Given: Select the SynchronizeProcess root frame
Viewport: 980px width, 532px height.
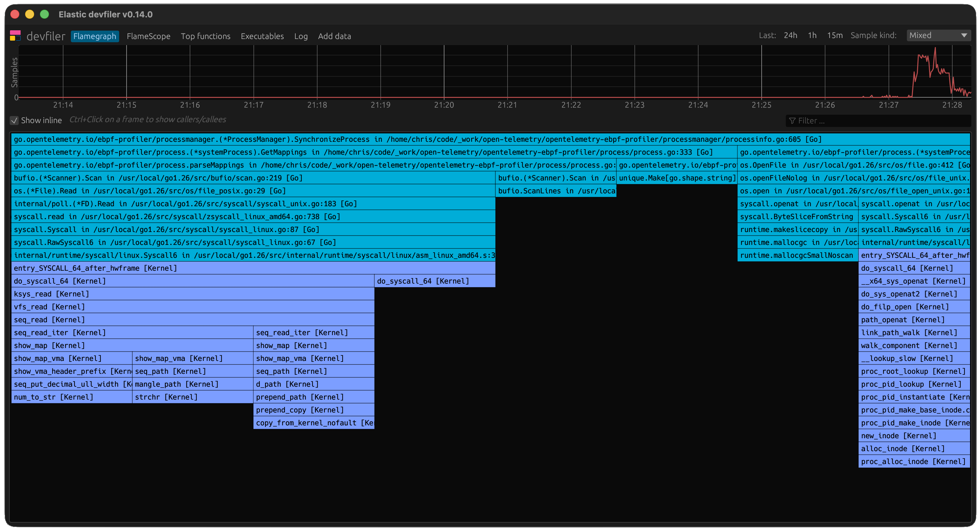Looking at the screenshot, I should click(380, 139).
